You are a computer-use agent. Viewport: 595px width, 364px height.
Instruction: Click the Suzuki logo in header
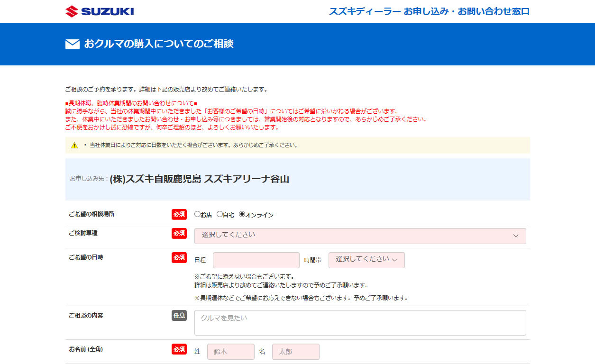tap(100, 11)
